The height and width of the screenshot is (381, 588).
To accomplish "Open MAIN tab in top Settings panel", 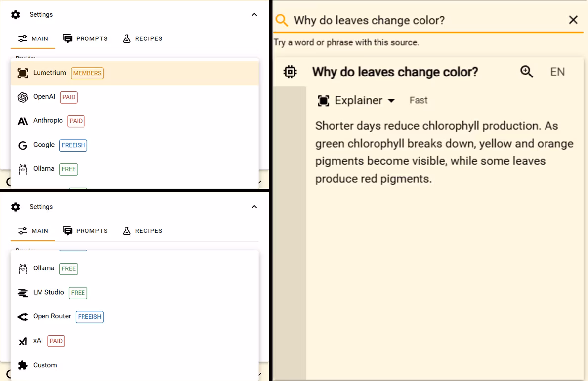I will (33, 38).
